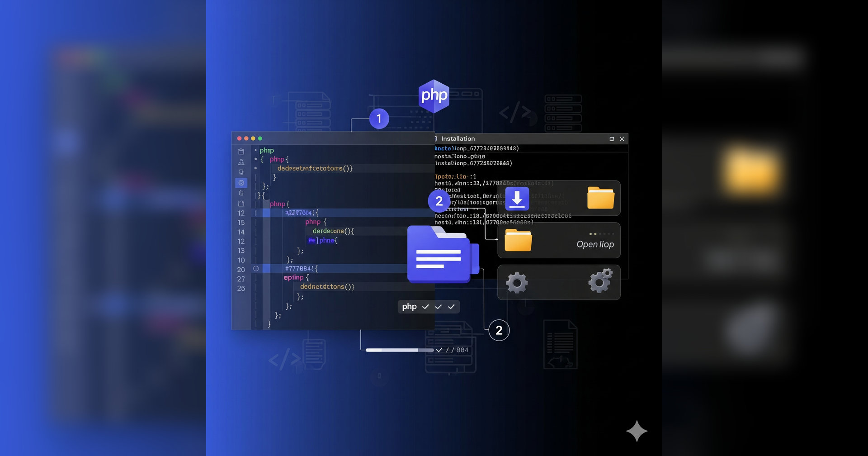868x456 pixels.
Task: Click the #777BB4{ code line
Action: point(302,269)
